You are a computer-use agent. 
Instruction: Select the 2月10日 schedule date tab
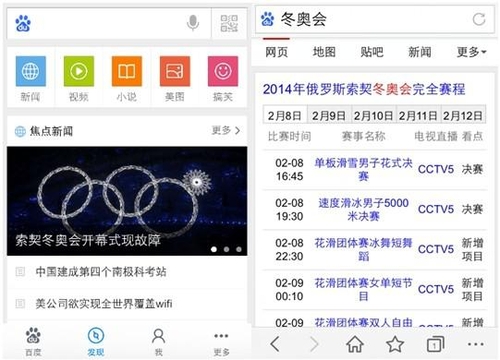tap(374, 115)
